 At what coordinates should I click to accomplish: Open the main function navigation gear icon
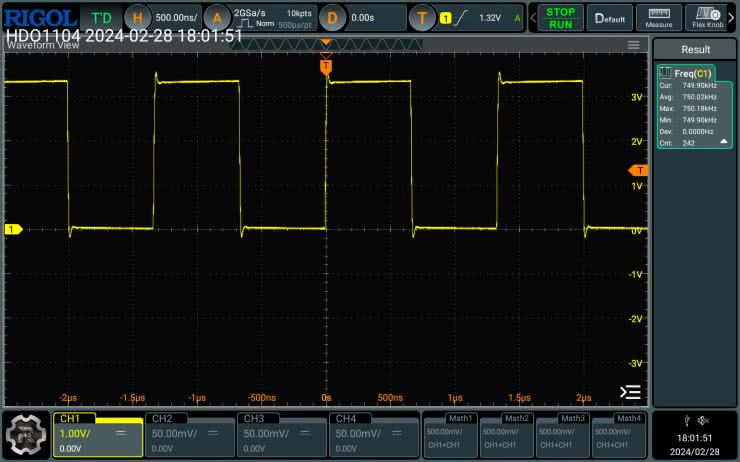[24, 433]
